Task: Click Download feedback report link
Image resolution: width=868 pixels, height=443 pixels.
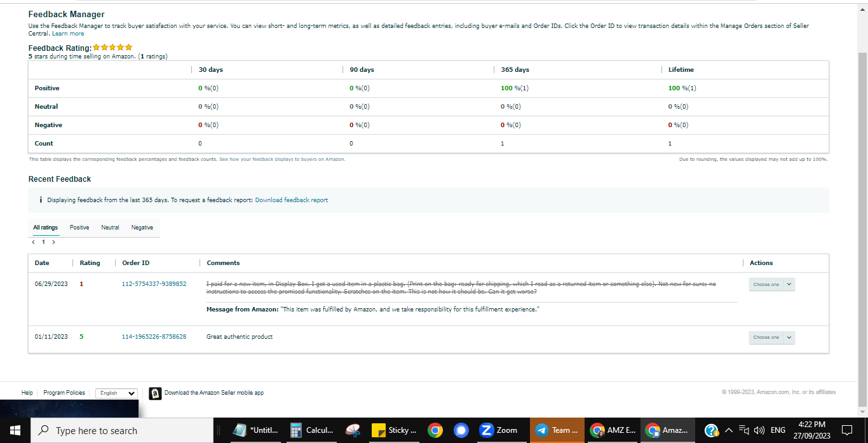Action: [292, 200]
